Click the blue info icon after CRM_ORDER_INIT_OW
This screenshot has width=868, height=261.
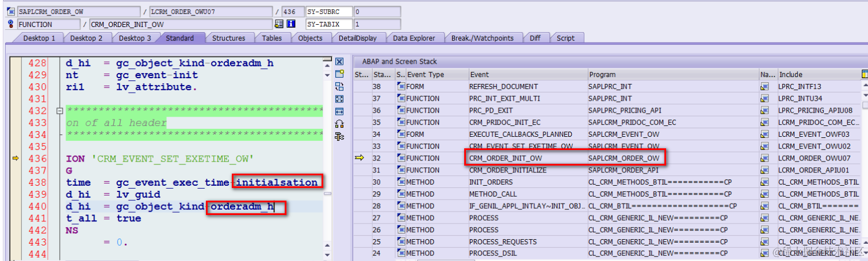pyautogui.click(x=291, y=24)
